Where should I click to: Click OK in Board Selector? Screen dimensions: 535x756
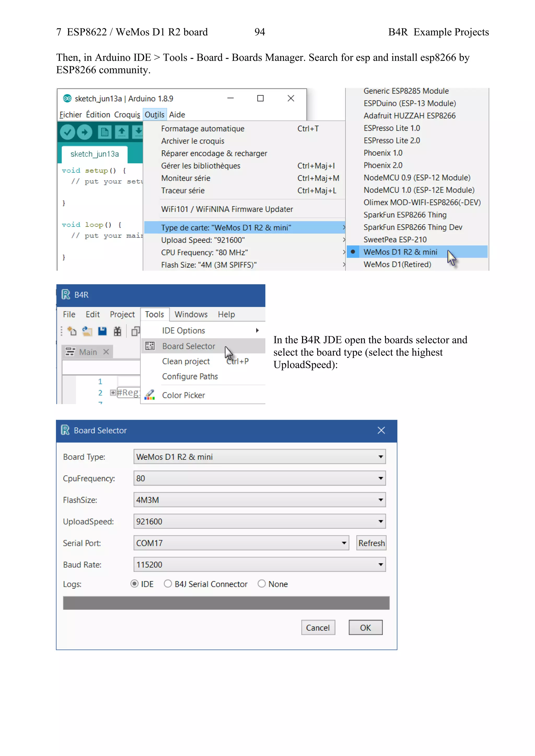pyautogui.click(x=365, y=628)
